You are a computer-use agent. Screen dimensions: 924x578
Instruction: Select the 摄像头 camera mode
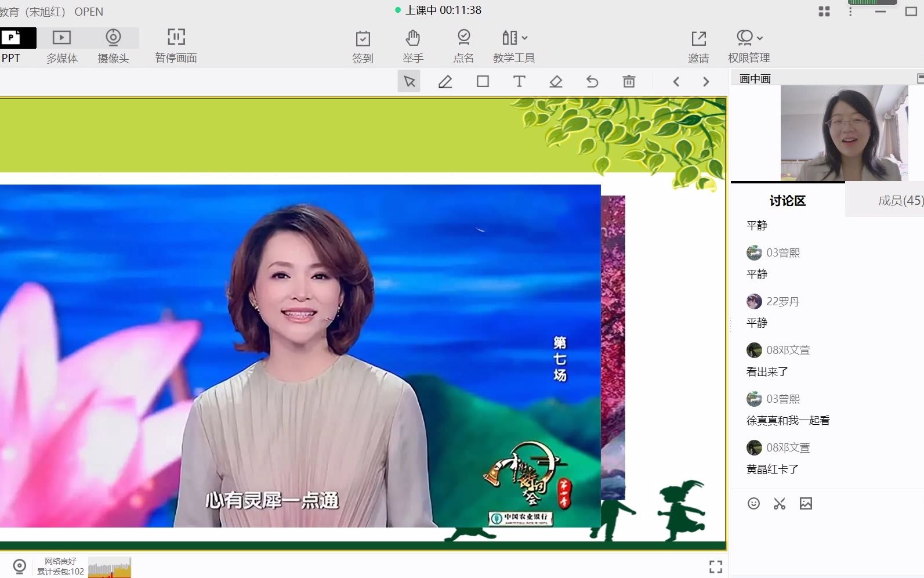(113, 46)
